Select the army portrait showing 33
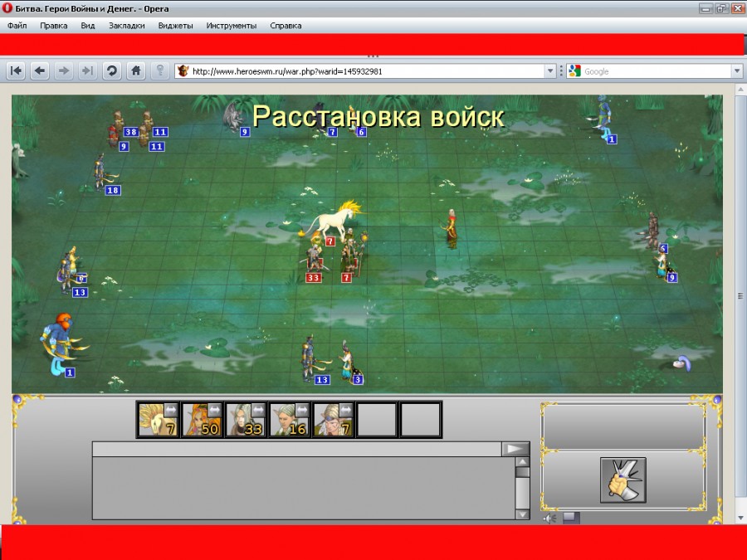This screenshot has width=747, height=560. [x=246, y=420]
